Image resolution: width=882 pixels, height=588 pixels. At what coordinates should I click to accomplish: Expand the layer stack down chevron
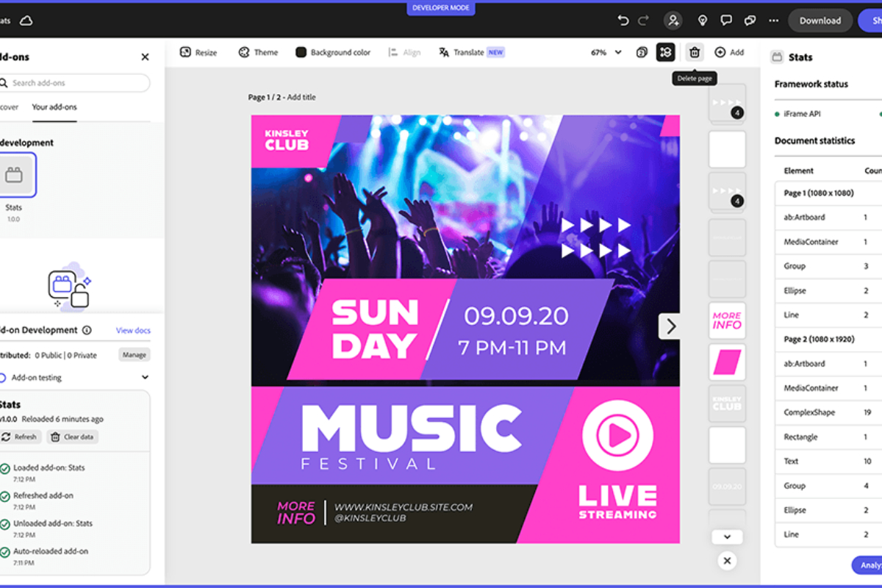point(727,537)
